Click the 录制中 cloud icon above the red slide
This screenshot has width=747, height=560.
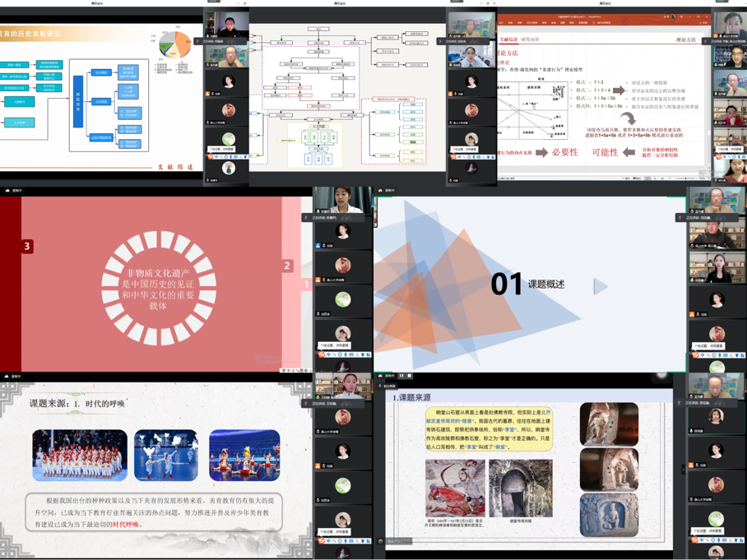tap(7, 190)
